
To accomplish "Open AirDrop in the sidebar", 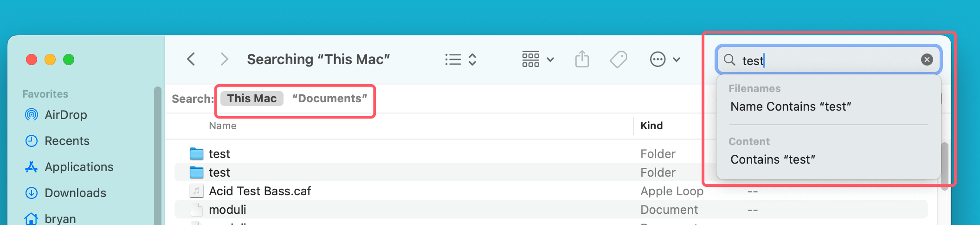I will tap(65, 115).
